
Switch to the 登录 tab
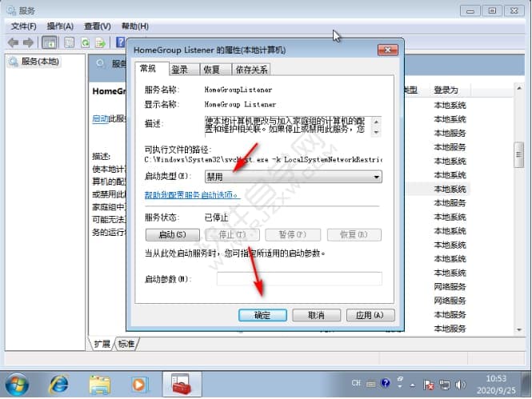179,70
